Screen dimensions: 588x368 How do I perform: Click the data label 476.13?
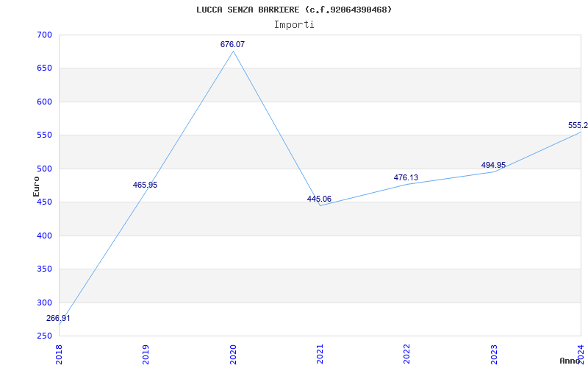[x=406, y=177]
